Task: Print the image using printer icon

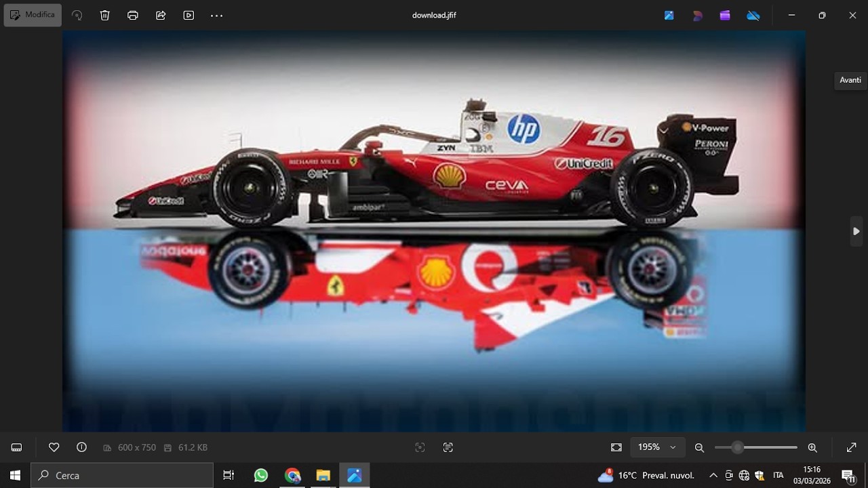Action: coord(133,15)
